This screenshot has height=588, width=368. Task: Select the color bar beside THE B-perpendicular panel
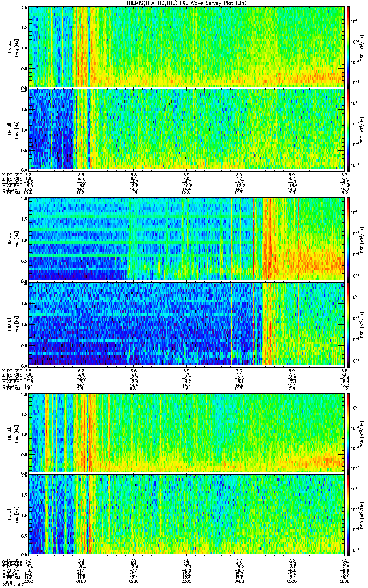pos(348,433)
